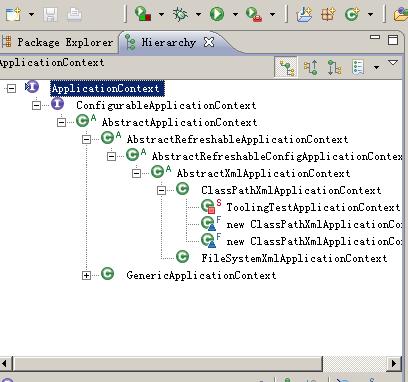Click the ToolingTestApplicationContext static class icon

[208, 206]
